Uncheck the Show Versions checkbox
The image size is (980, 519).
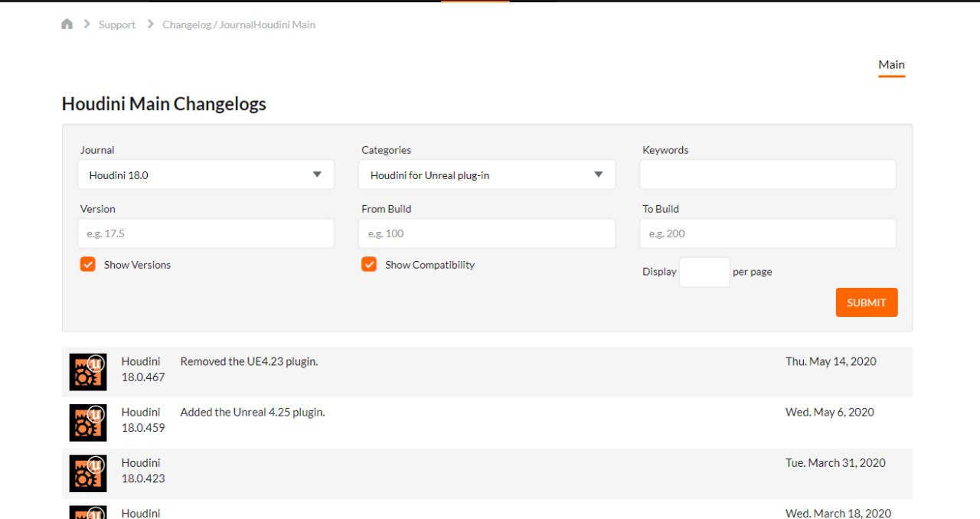(x=87, y=264)
